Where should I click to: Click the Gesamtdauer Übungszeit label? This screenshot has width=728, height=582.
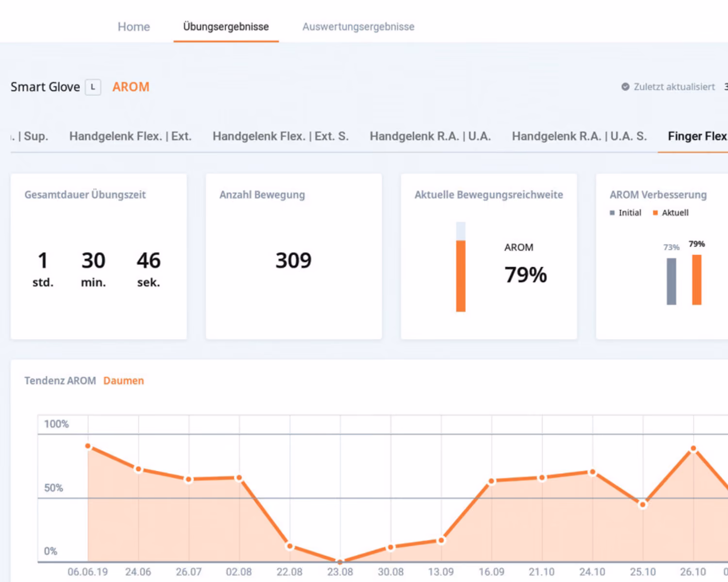click(x=85, y=195)
